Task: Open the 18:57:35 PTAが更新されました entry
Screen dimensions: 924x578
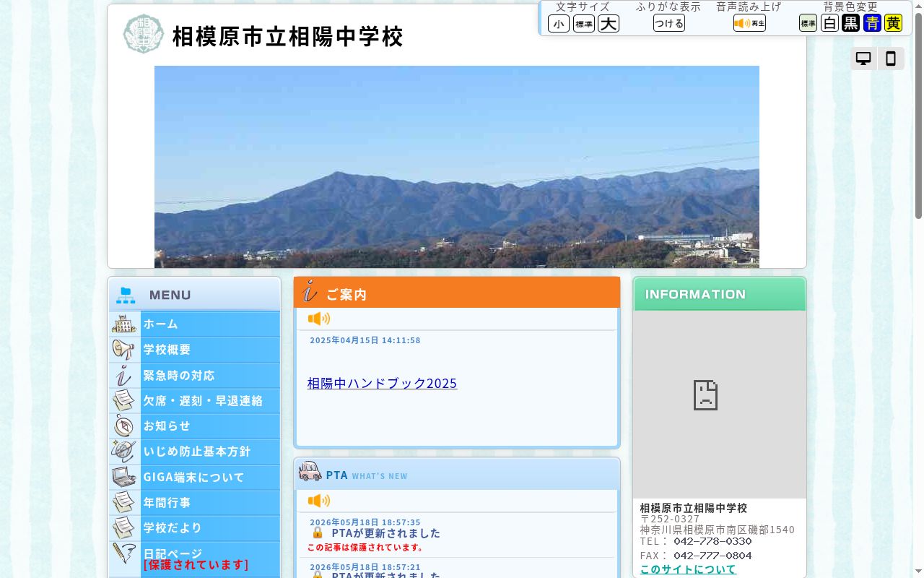Action: pyautogui.click(x=385, y=533)
